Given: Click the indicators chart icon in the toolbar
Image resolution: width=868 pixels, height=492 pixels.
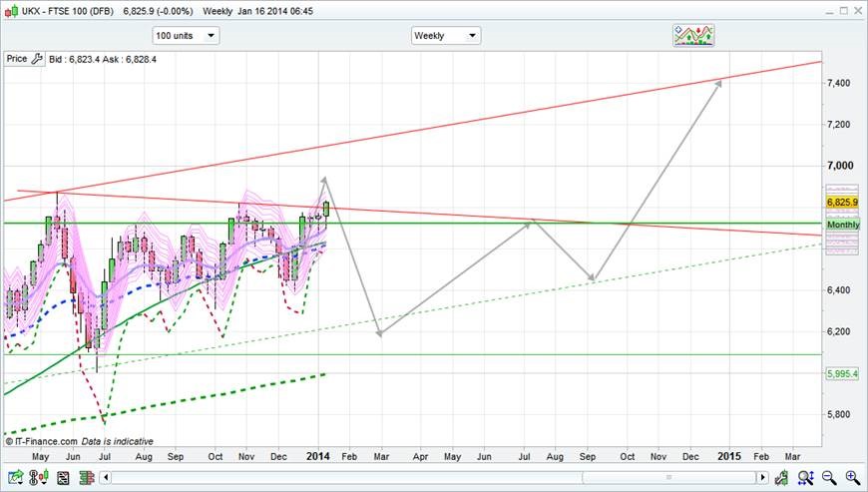Looking at the screenshot, I should (x=693, y=35).
